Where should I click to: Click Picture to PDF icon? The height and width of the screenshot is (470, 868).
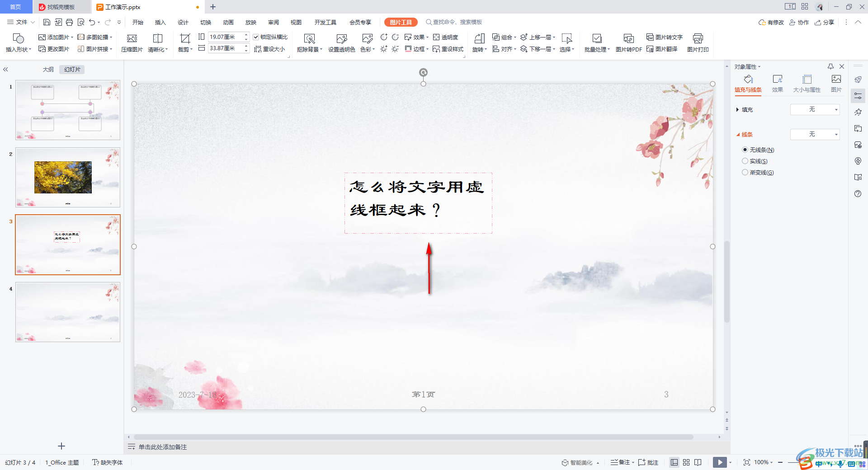point(628,43)
